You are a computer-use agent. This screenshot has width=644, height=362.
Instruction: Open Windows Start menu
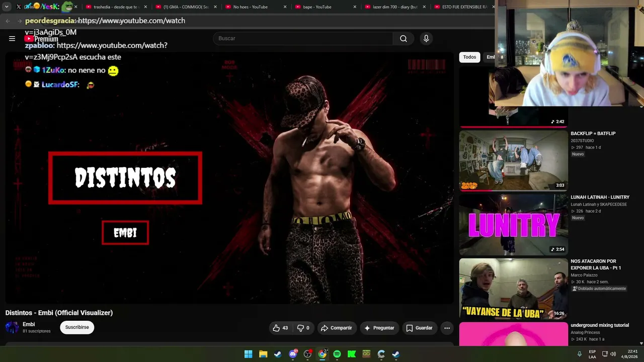click(249, 354)
